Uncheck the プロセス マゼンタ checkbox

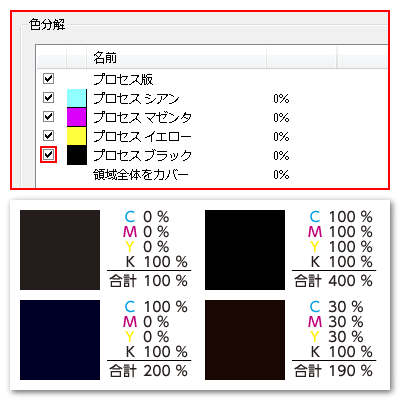point(48,117)
